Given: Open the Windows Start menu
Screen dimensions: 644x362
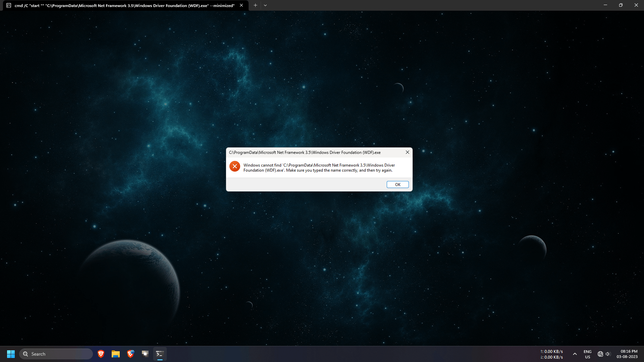Looking at the screenshot, I should [x=11, y=354].
